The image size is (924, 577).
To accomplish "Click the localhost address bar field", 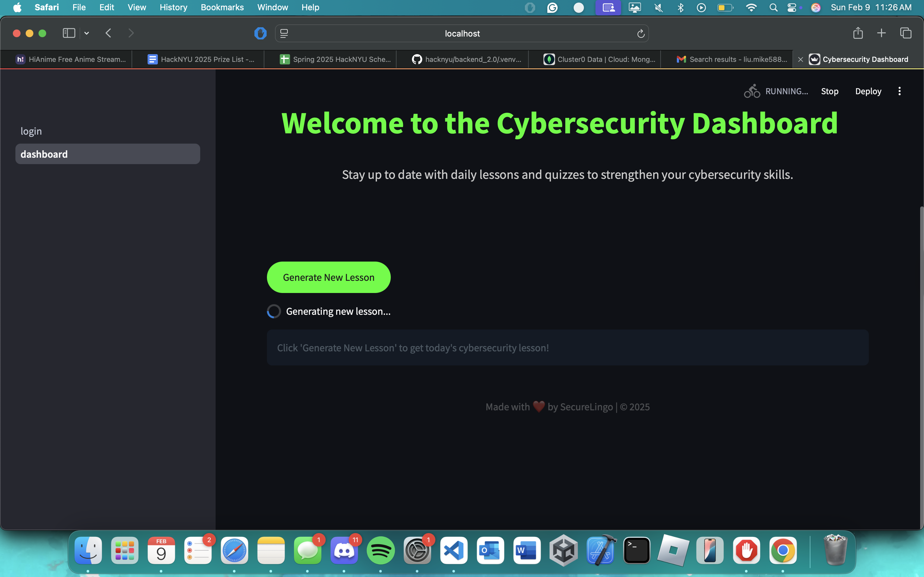I will tap(462, 34).
